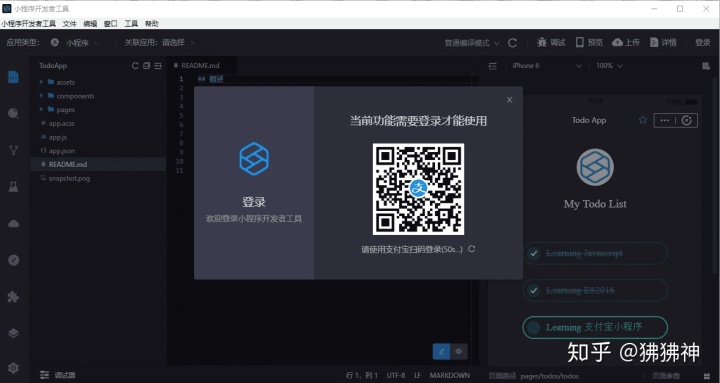The image size is (720, 383).
Task: Click the simulator capsule close circle icon
Action: pos(686,120)
